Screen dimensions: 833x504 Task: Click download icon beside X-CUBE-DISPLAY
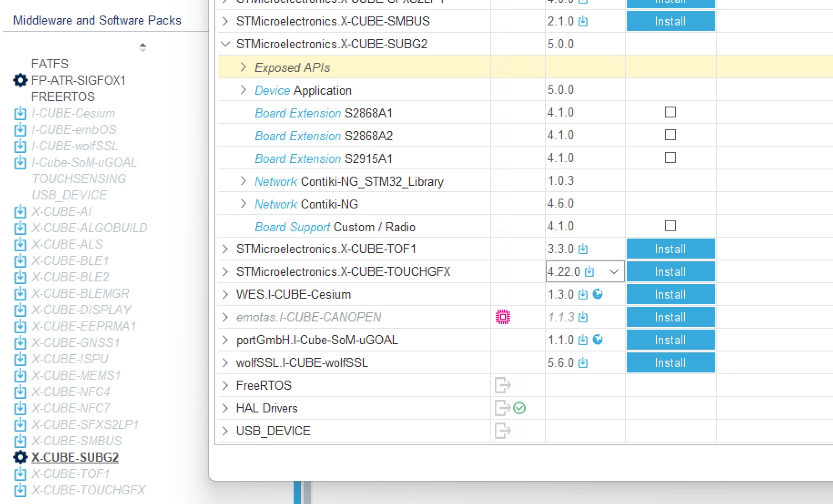click(x=20, y=310)
